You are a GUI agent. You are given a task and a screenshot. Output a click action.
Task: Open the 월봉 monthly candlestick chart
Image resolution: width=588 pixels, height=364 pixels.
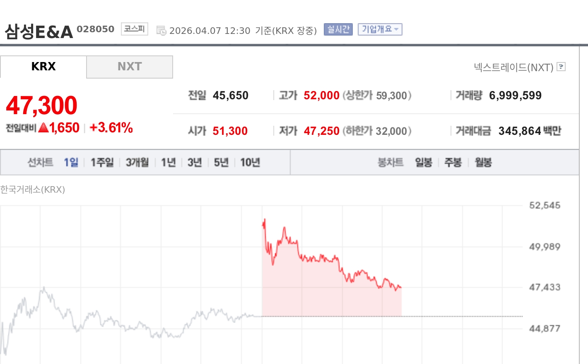(x=483, y=162)
